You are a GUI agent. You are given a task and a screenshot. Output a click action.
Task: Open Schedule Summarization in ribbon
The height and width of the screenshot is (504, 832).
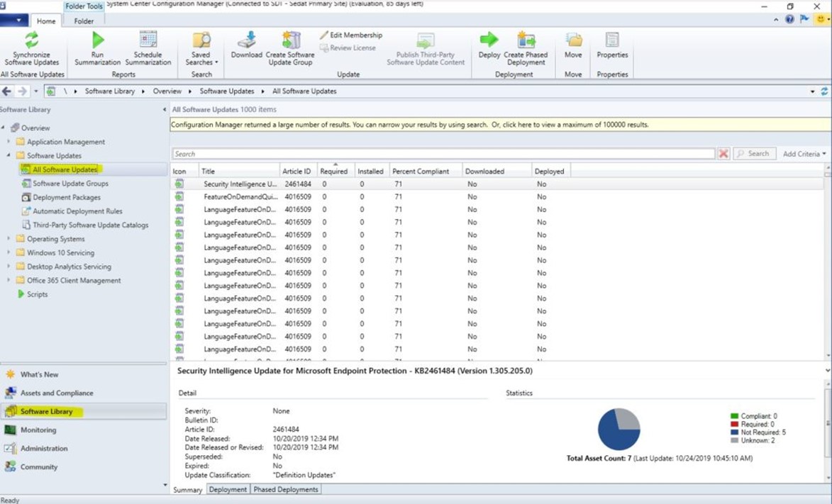(148, 47)
